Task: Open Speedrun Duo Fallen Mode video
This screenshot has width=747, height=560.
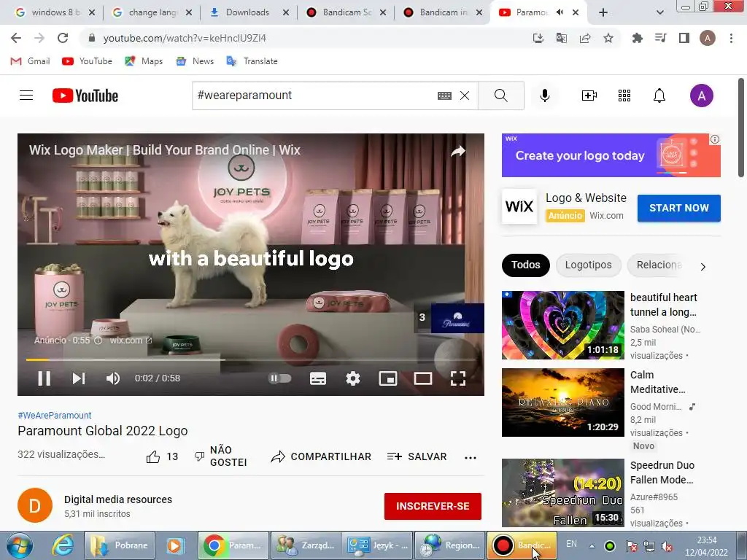Action: (x=562, y=493)
